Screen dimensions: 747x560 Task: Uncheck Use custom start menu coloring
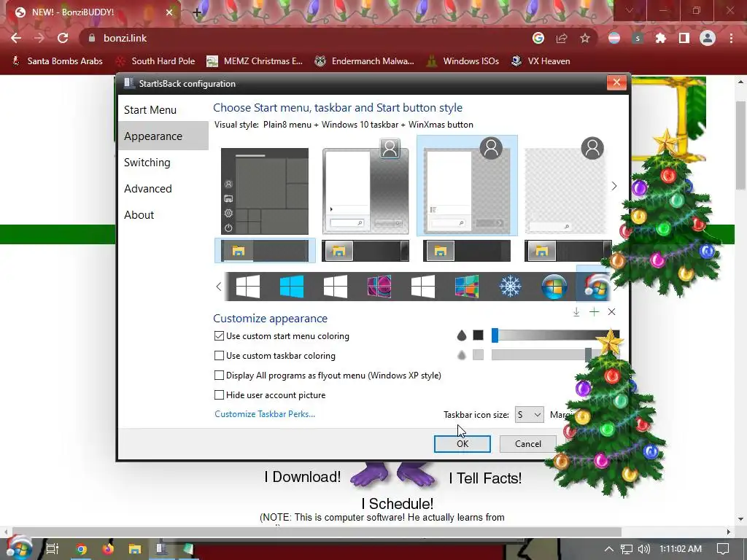(x=219, y=335)
